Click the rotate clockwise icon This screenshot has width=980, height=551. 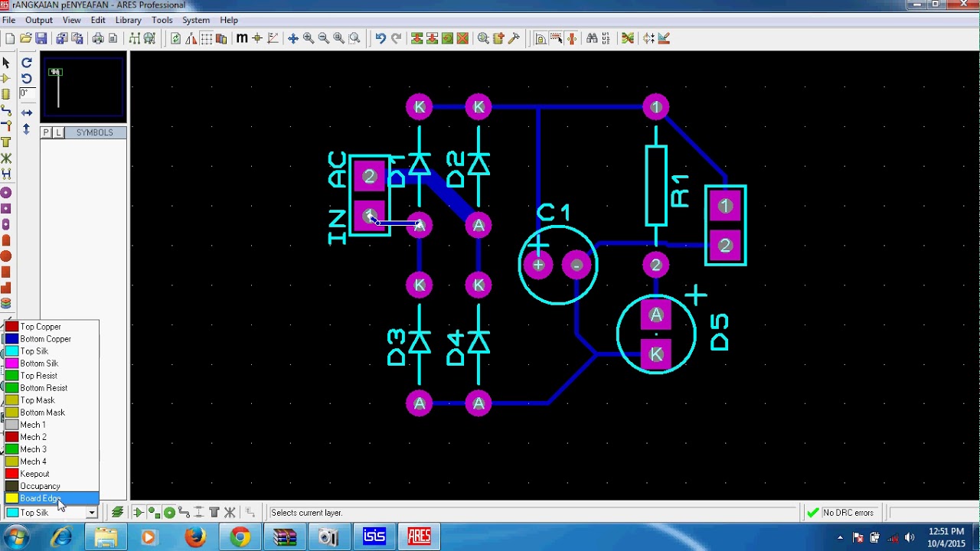pos(27,63)
